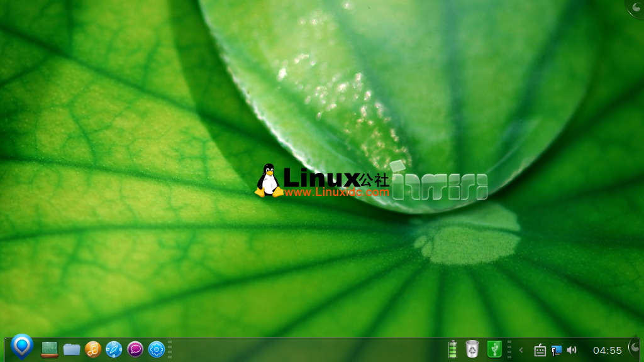Click the dotted handle beside the launcher icons

[x=169, y=350]
